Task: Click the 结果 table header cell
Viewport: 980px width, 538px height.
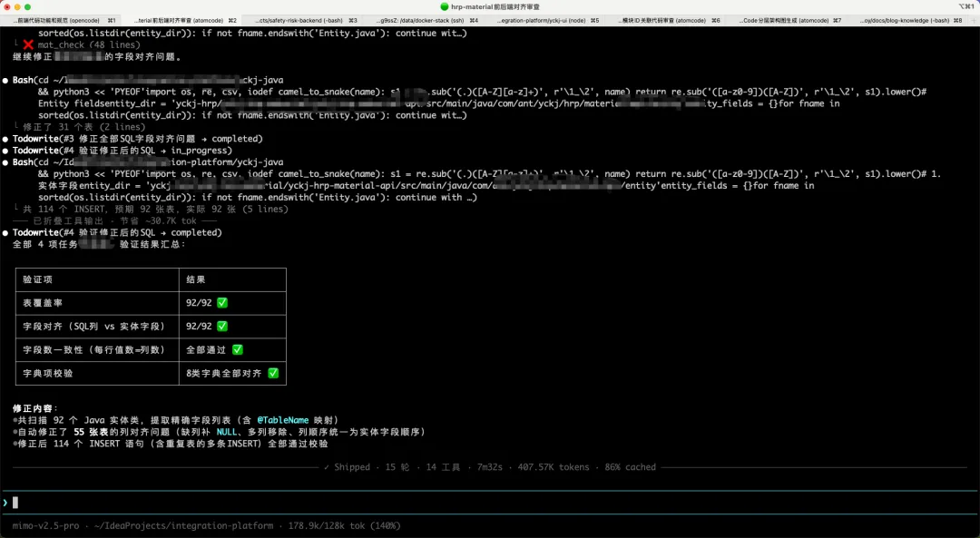Action: tap(232, 280)
